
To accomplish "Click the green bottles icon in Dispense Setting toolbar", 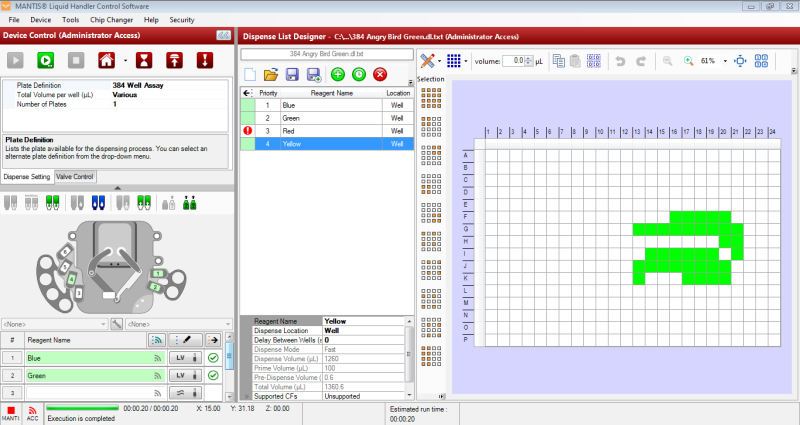I will click(x=189, y=203).
